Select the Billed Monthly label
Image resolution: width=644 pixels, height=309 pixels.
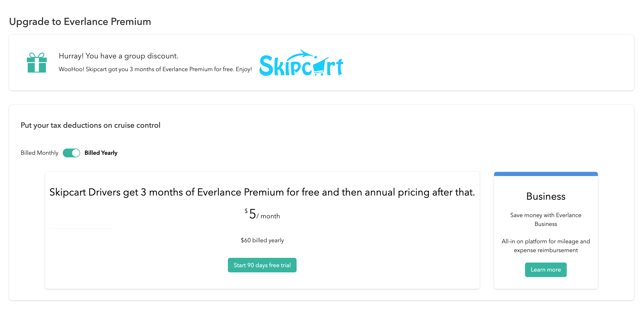coord(39,153)
